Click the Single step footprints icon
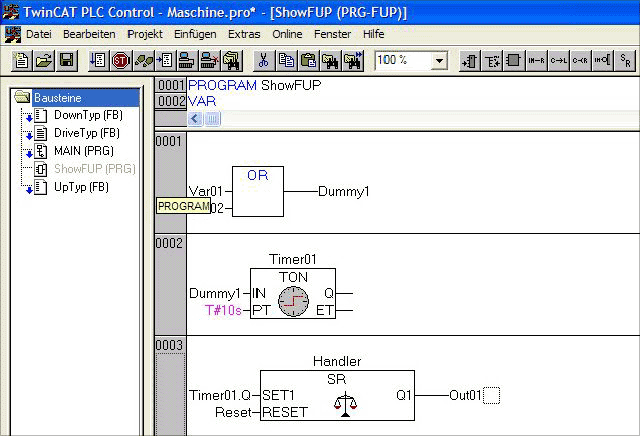Viewport: 640px width, 436px height. point(143,61)
